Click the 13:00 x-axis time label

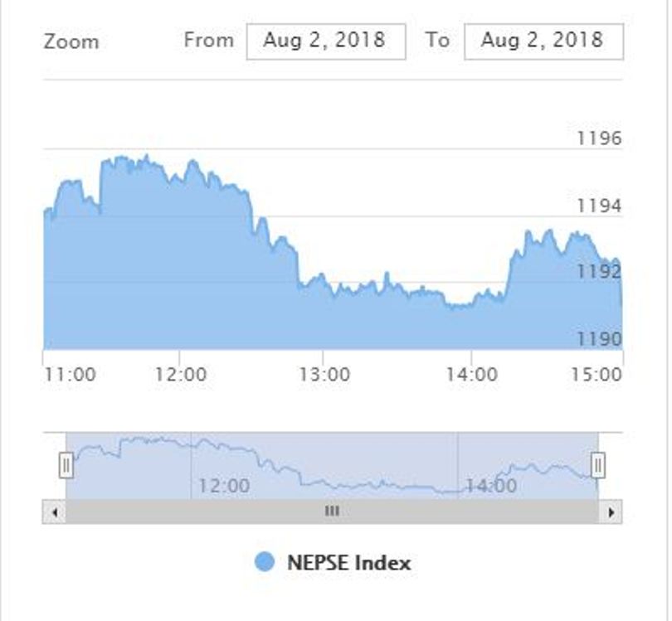[324, 375]
